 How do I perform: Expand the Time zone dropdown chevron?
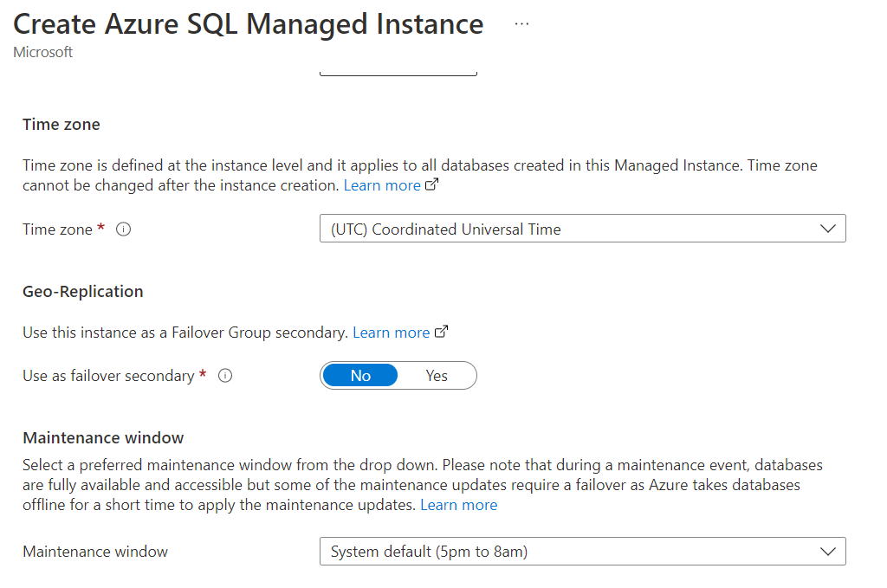[x=827, y=229]
